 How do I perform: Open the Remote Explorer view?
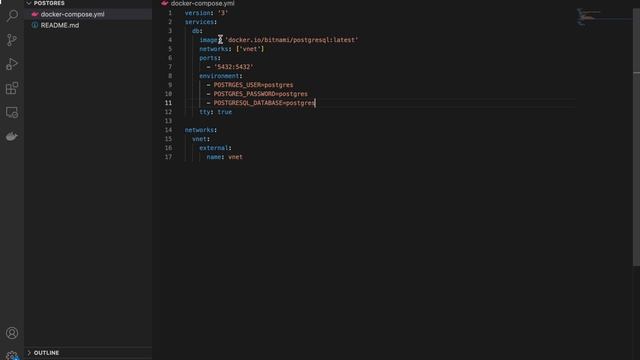[12, 112]
